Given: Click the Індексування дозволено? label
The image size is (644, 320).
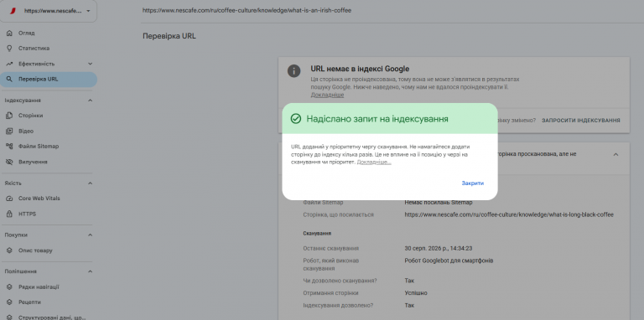Looking at the screenshot, I should click(x=339, y=306).
